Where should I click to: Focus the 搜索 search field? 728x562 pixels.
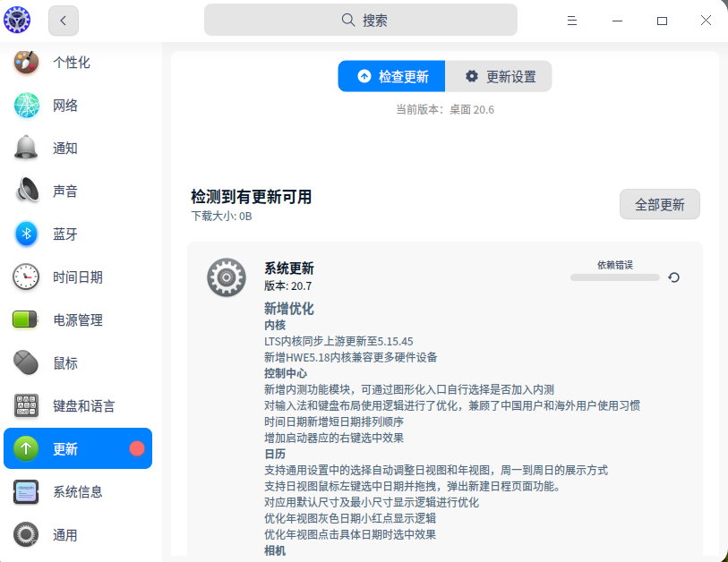(x=361, y=20)
